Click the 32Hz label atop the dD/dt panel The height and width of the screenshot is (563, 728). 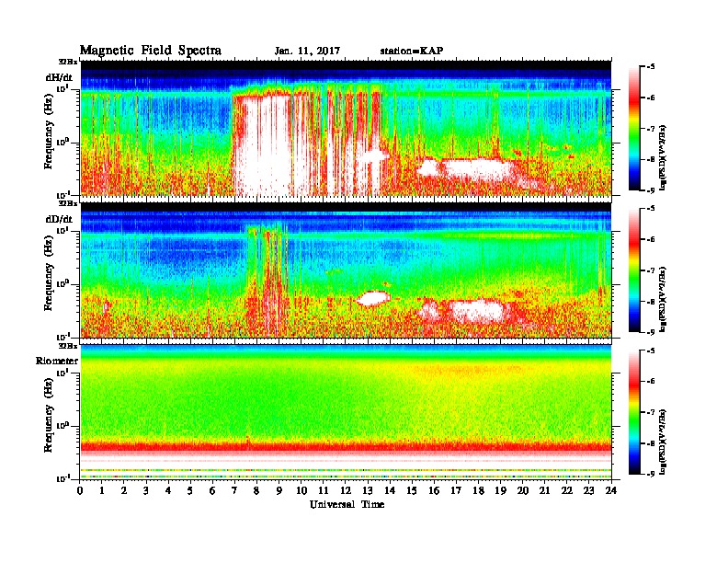(68, 203)
